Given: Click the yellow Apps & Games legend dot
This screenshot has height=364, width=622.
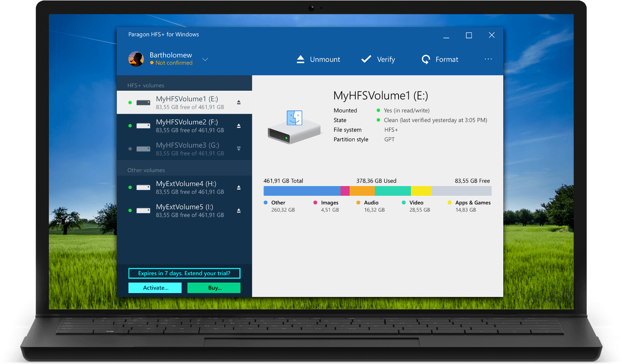Looking at the screenshot, I should [x=450, y=202].
